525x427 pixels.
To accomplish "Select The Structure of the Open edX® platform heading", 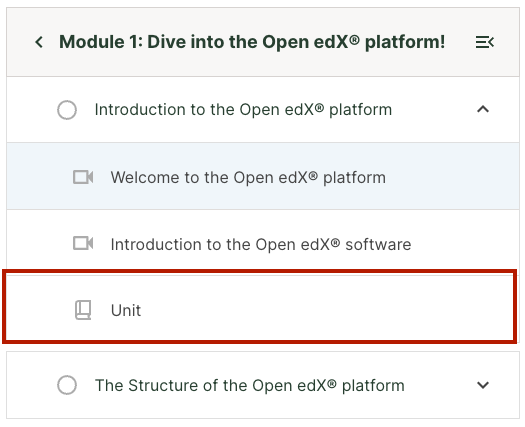I will pyautogui.click(x=250, y=385).
